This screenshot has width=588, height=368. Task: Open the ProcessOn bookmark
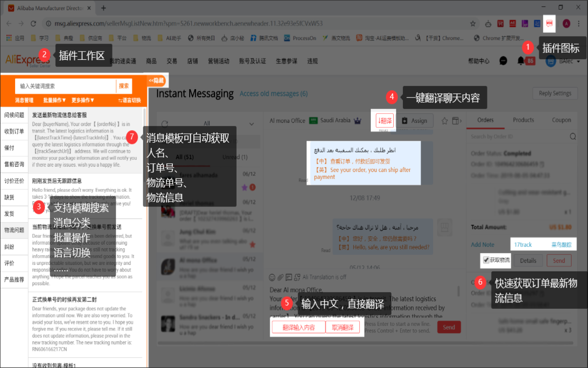300,38
